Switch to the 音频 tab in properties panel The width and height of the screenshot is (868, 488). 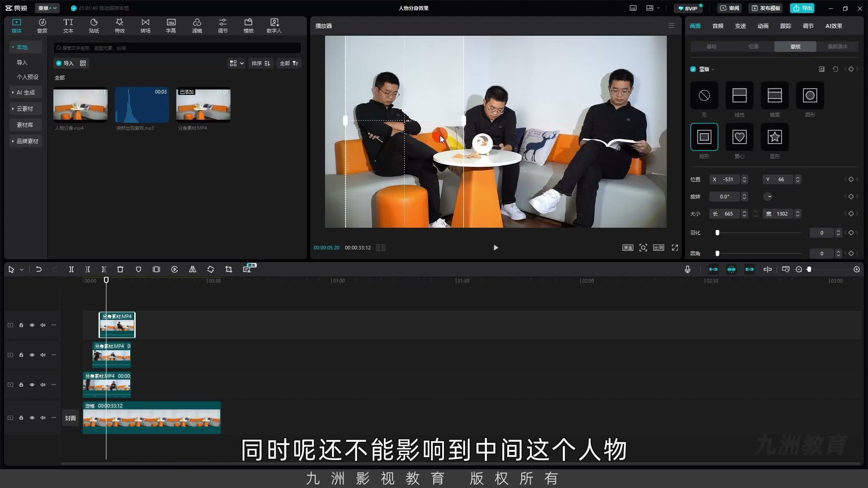(718, 26)
